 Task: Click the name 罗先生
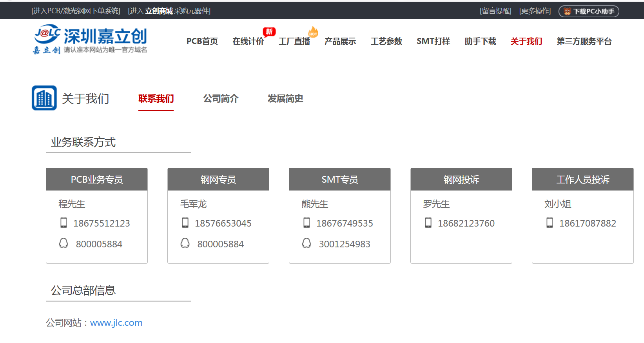point(436,204)
